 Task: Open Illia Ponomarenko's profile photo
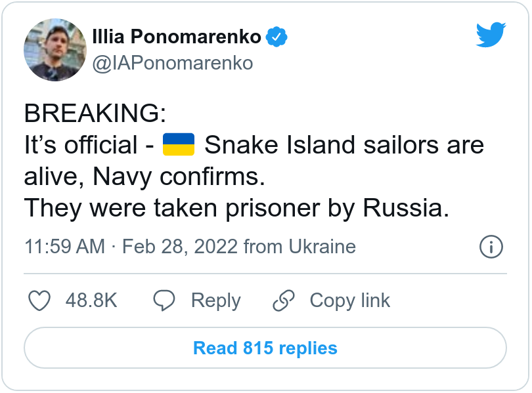55,50
